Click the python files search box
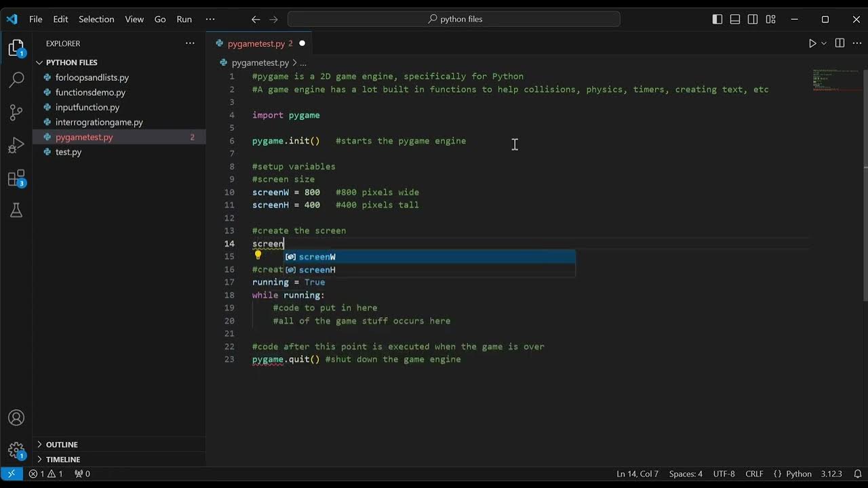This screenshot has width=868, height=488. point(454,19)
